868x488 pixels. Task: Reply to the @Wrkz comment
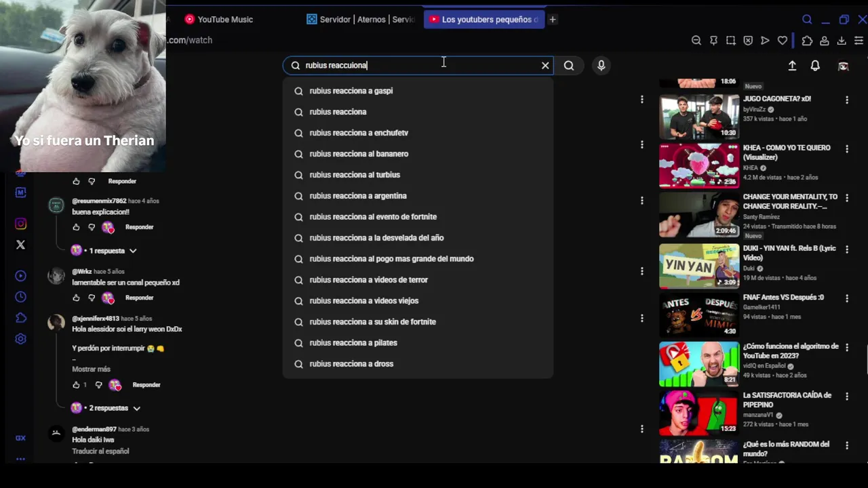click(139, 298)
